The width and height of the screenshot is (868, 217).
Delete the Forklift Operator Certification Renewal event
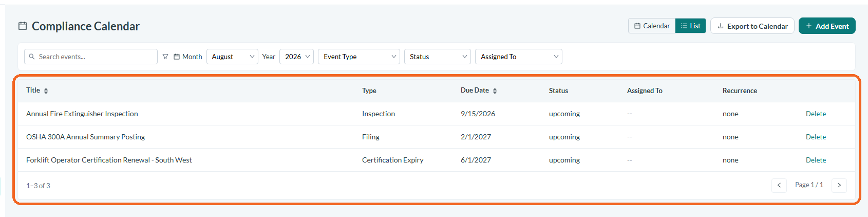tap(816, 160)
